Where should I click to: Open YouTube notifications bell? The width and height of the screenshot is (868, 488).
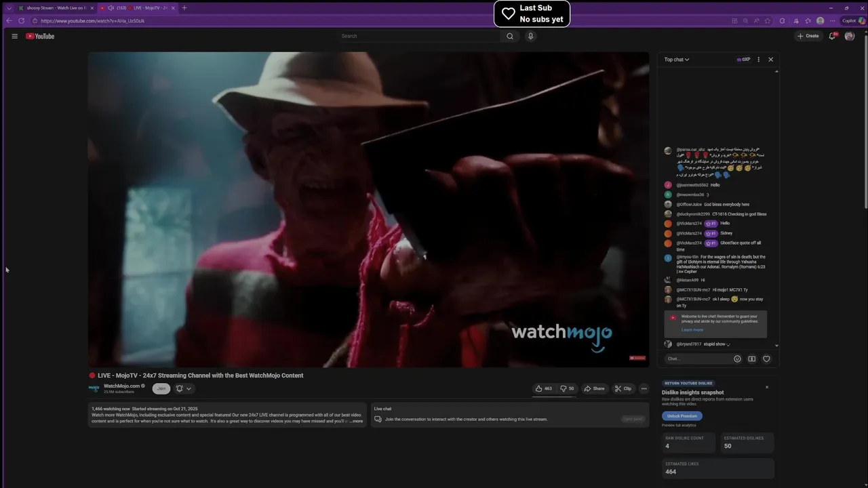coord(832,36)
